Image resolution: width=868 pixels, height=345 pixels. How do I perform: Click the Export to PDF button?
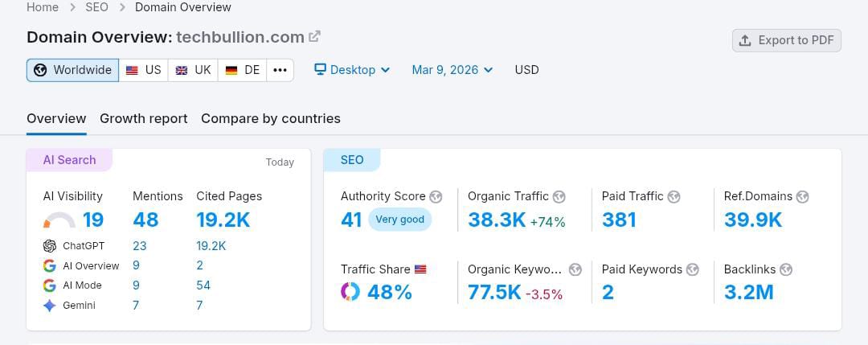pos(786,40)
